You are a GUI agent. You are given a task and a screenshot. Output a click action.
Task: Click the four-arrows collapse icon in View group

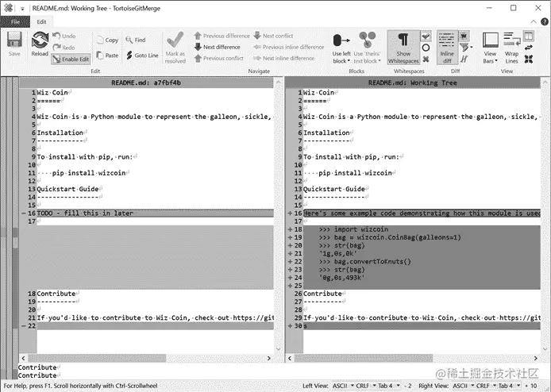point(529,59)
